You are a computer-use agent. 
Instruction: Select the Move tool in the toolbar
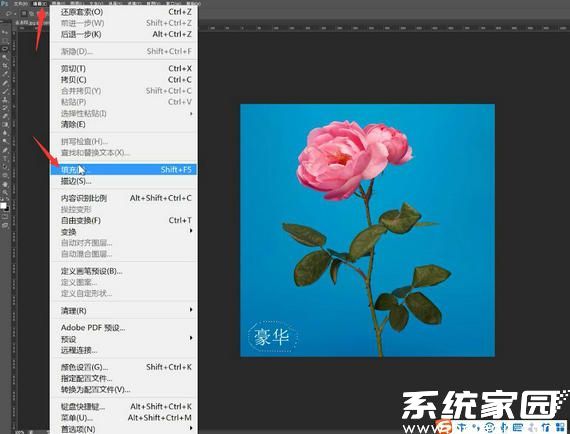coord(5,32)
